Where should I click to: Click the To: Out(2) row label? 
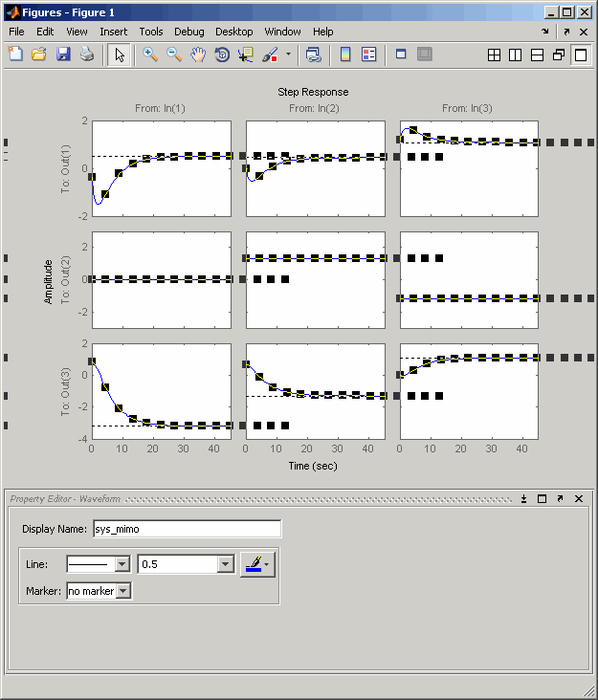point(66,280)
